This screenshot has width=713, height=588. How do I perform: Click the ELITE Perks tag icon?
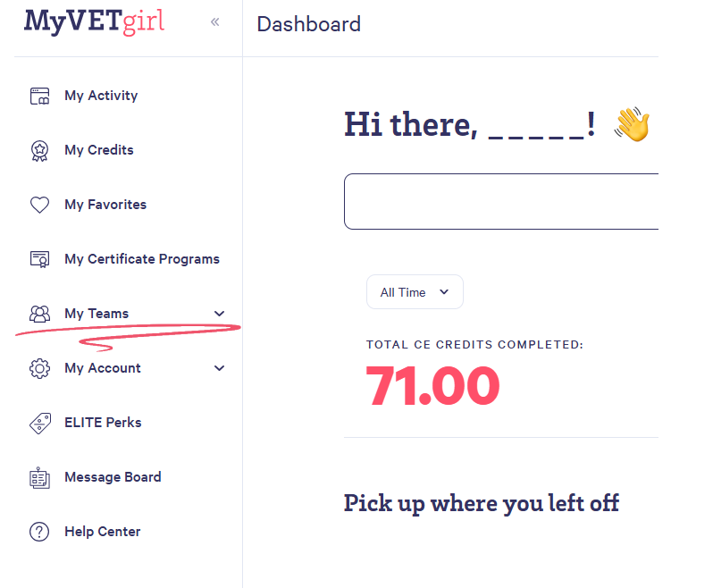(x=39, y=424)
